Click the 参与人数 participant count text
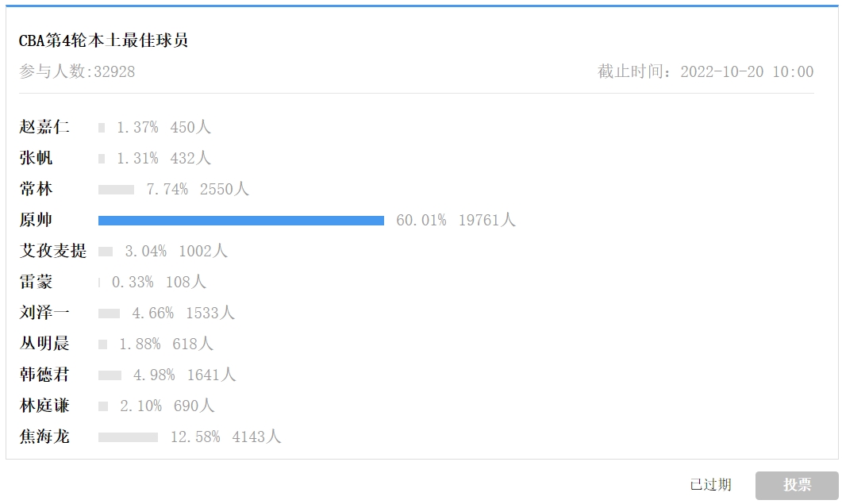 pos(77,71)
